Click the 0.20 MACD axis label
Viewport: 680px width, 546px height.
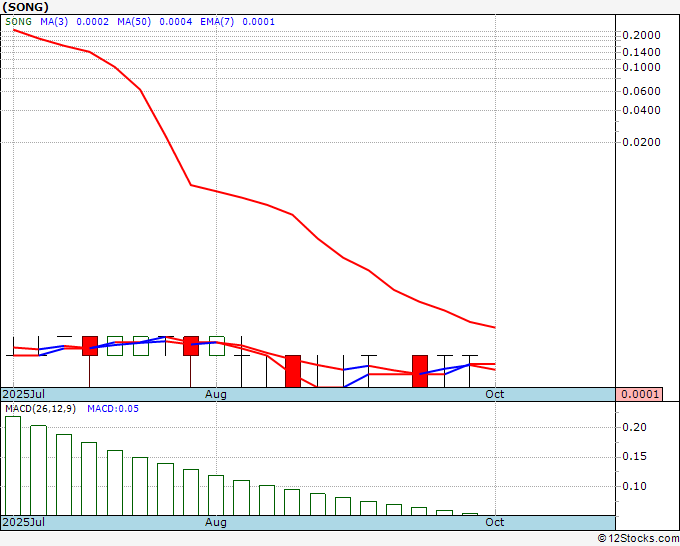[634, 427]
